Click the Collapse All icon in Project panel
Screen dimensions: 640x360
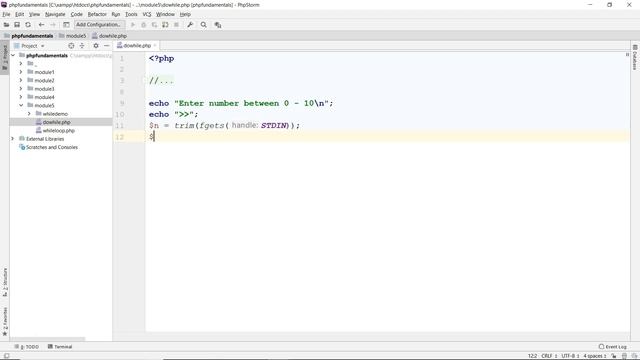tap(82, 46)
